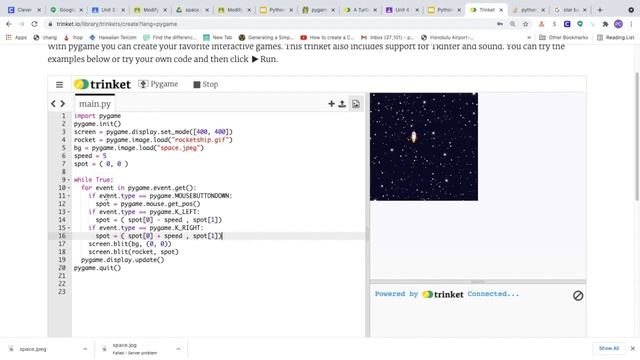This screenshot has height=360, width=640.
Task: Close the Trinket tab
Action: click(x=501, y=10)
